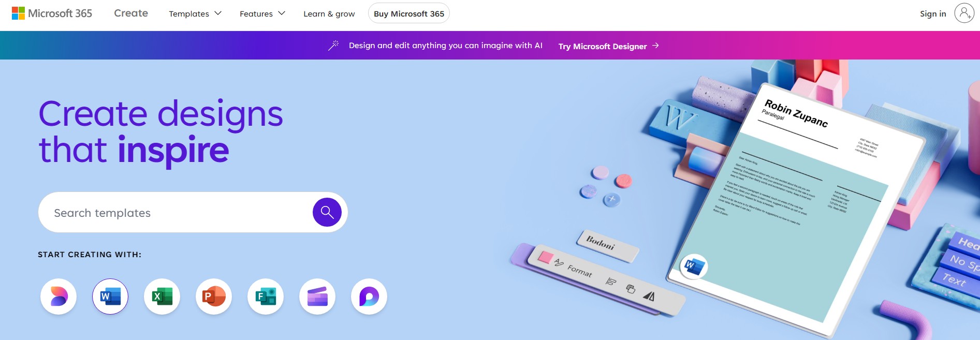Start creating with Microsoft Designer icon
The image size is (980, 340).
tap(58, 297)
